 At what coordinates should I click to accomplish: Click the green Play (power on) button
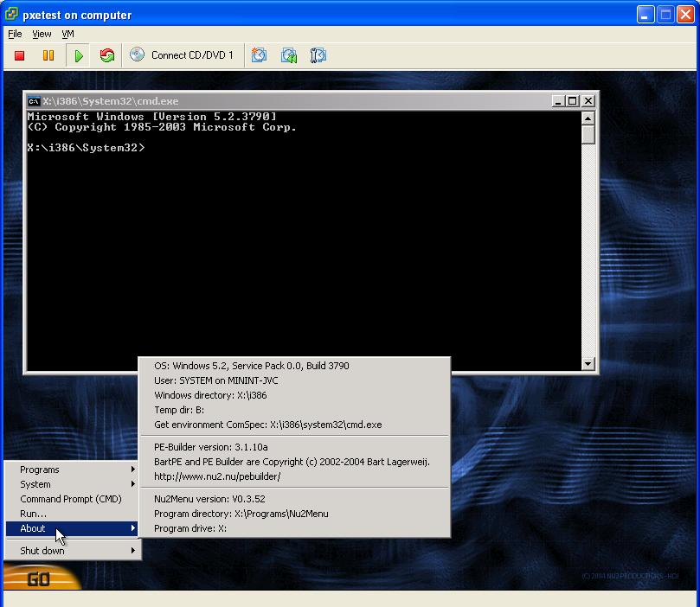[79, 55]
